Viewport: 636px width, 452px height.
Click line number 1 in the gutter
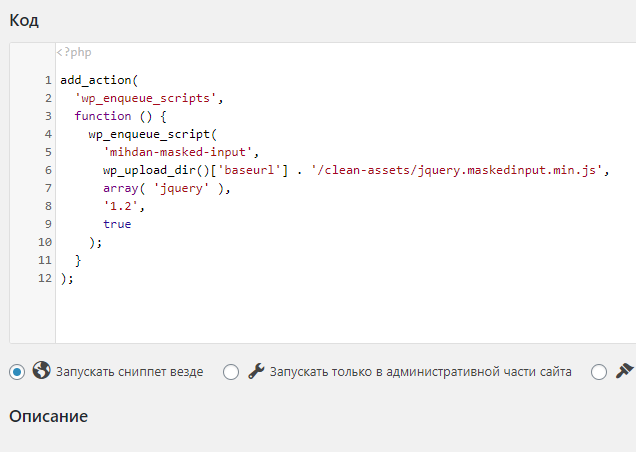click(48, 80)
